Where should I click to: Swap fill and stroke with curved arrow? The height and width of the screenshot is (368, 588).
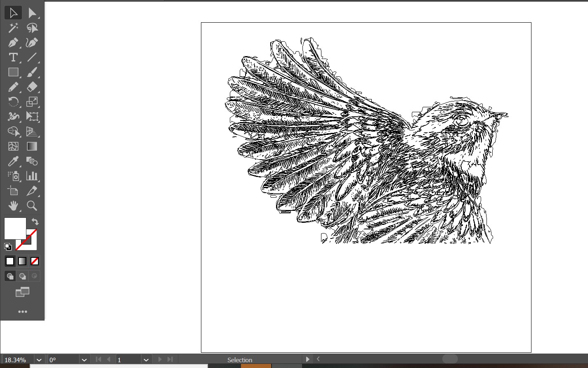coord(35,222)
